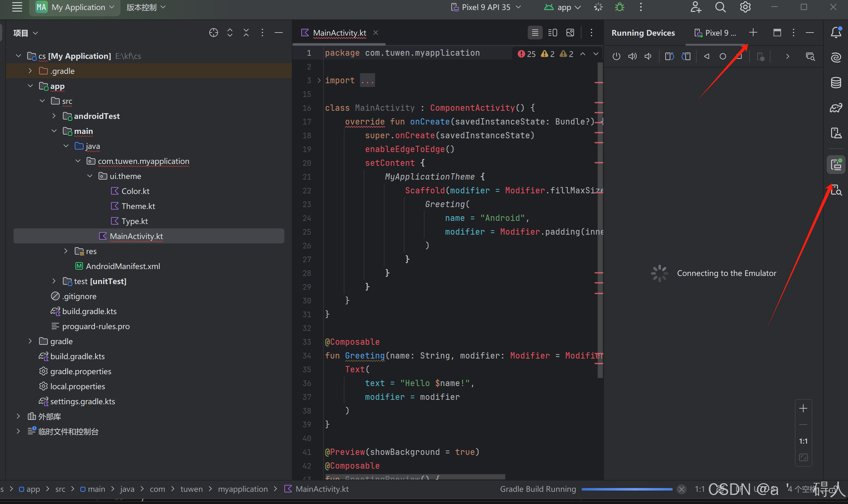Expand the res folder
Viewport: 848px width, 504px height.
(x=66, y=251)
